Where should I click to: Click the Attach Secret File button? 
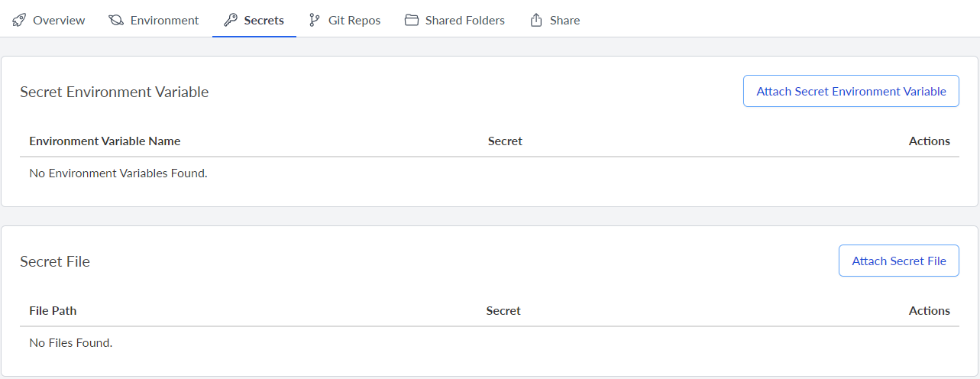click(x=898, y=261)
